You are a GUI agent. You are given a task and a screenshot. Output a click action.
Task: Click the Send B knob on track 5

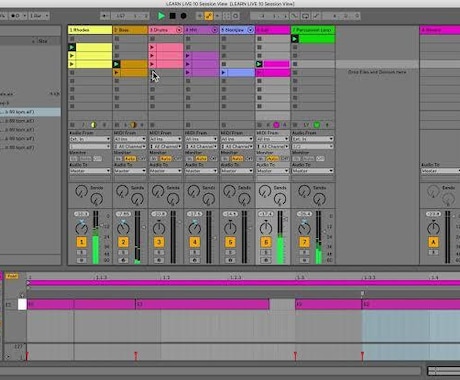point(244,199)
